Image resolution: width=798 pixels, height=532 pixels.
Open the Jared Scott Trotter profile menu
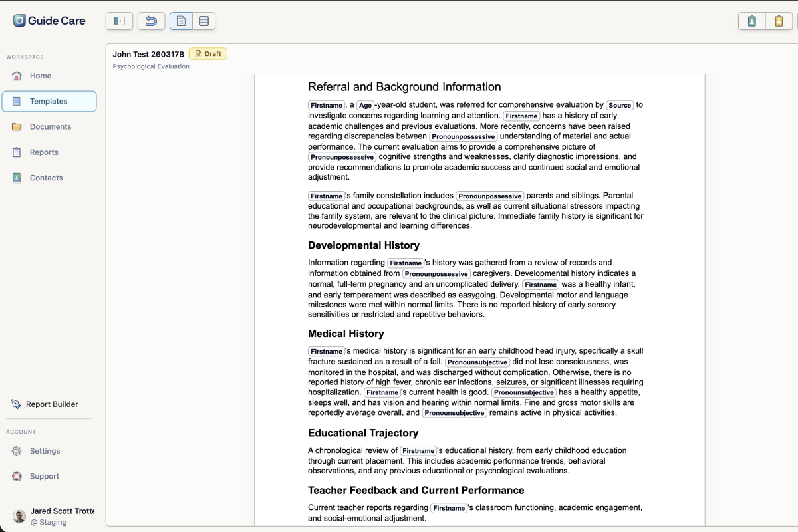tap(53, 516)
